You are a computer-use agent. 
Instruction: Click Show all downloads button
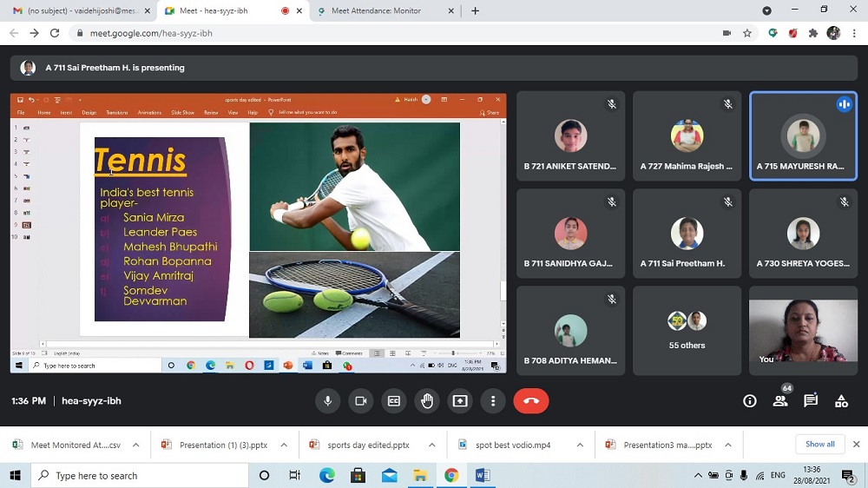pos(819,445)
